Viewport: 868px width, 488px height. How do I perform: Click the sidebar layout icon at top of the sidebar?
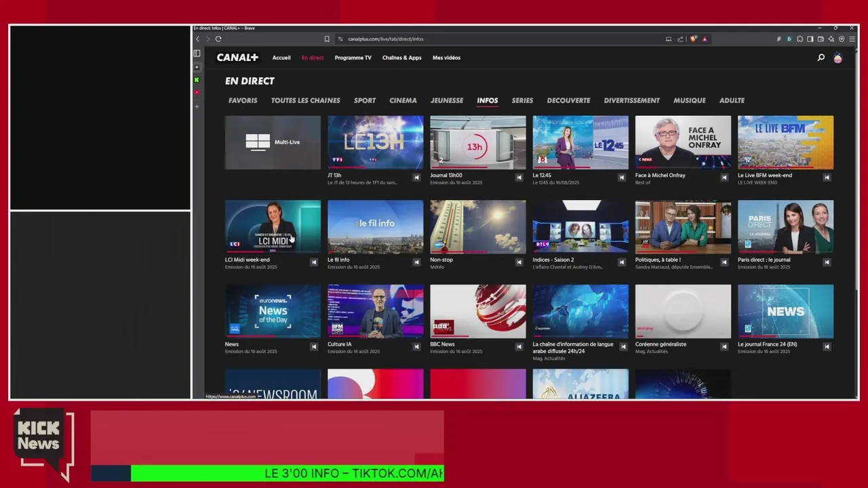197,54
